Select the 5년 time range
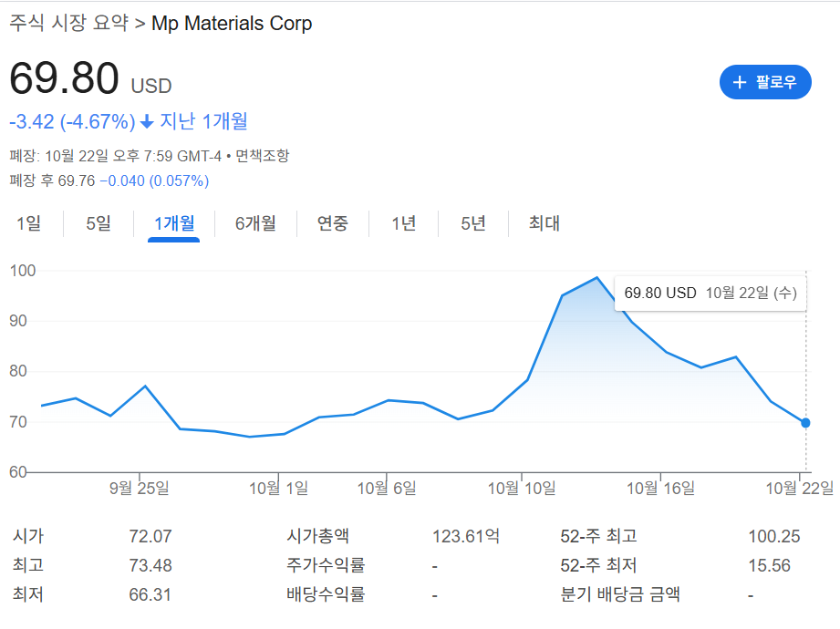The image size is (840, 629). tap(472, 222)
